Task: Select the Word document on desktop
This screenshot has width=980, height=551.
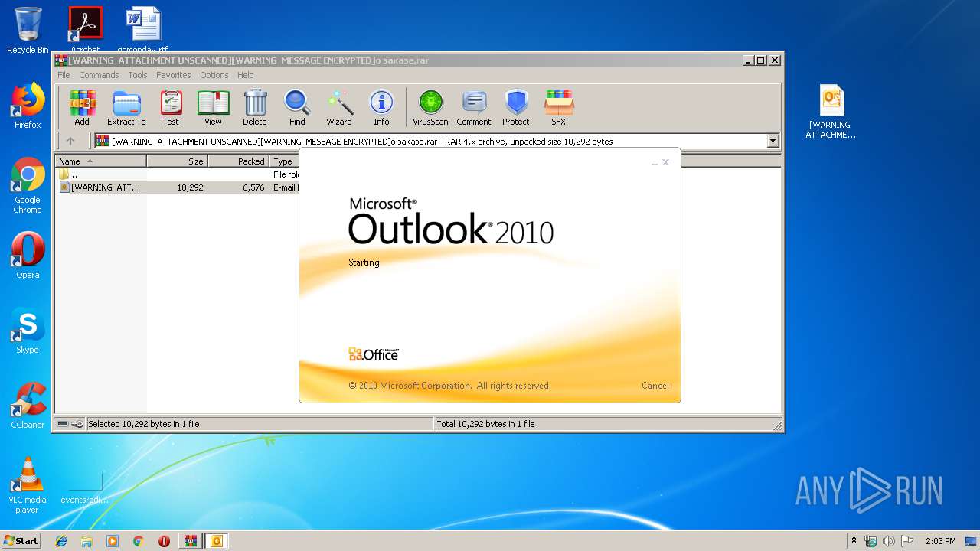Action: click(142, 29)
